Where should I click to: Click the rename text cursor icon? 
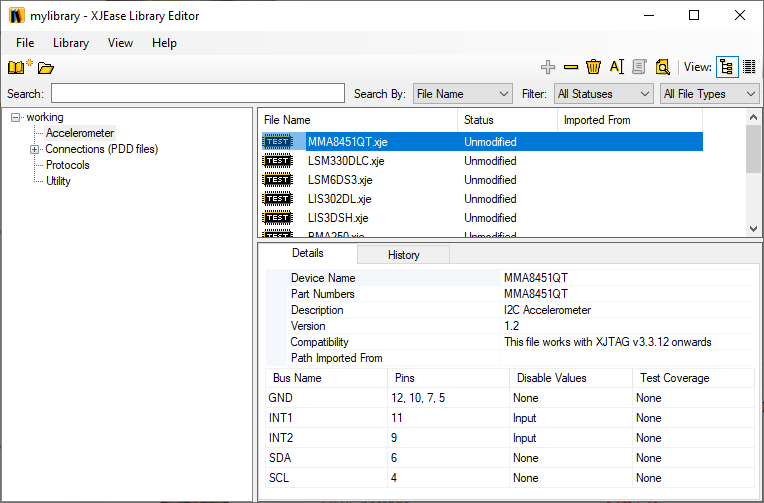(x=616, y=68)
